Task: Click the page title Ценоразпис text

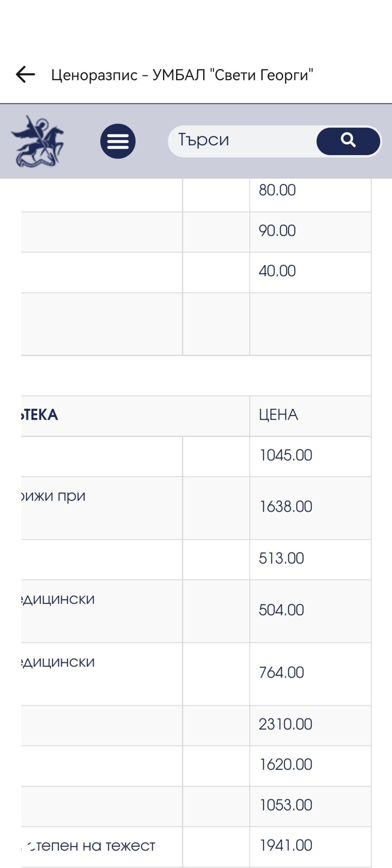Action: [94, 75]
